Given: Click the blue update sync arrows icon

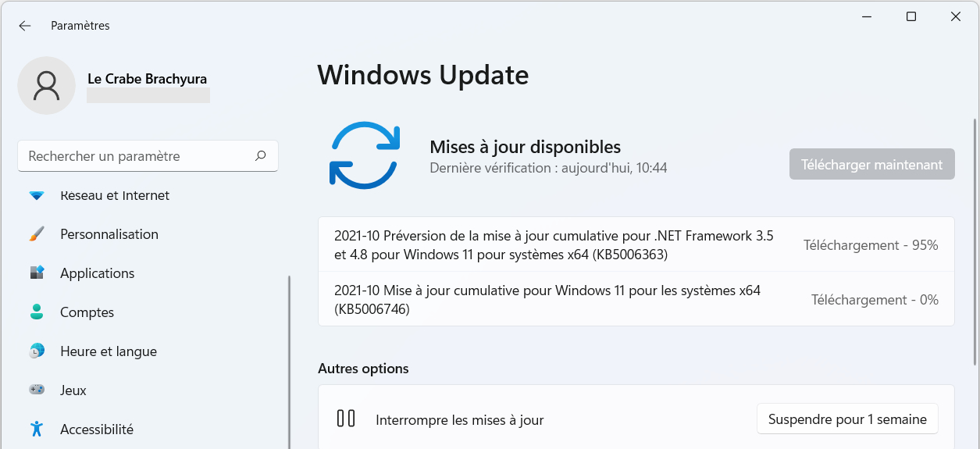Looking at the screenshot, I should click(365, 155).
